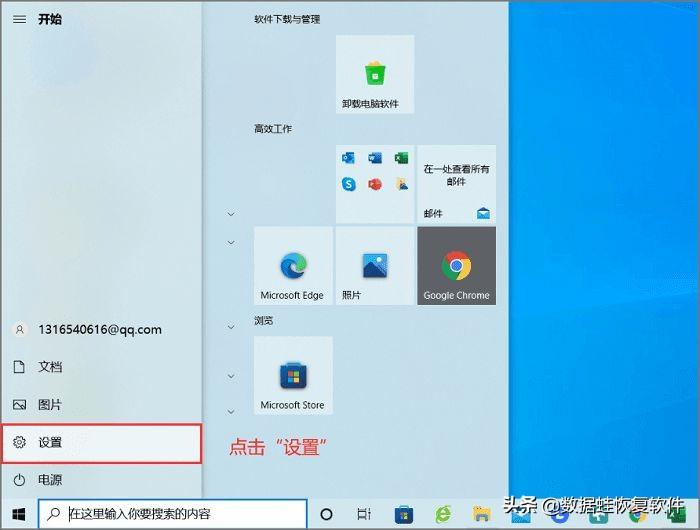This screenshot has height=530, width=700.
Task: Open Task View icon on the taskbar
Action: (364, 514)
